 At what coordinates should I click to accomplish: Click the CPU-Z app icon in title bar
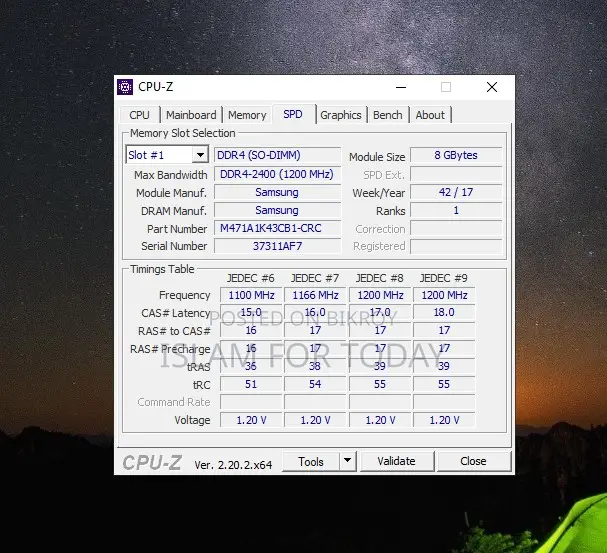pyautogui.click(x=125, y=87)
